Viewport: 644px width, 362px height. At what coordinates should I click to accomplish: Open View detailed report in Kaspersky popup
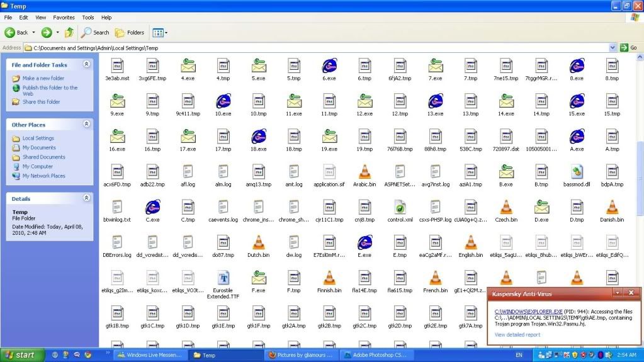pos(517,335)
